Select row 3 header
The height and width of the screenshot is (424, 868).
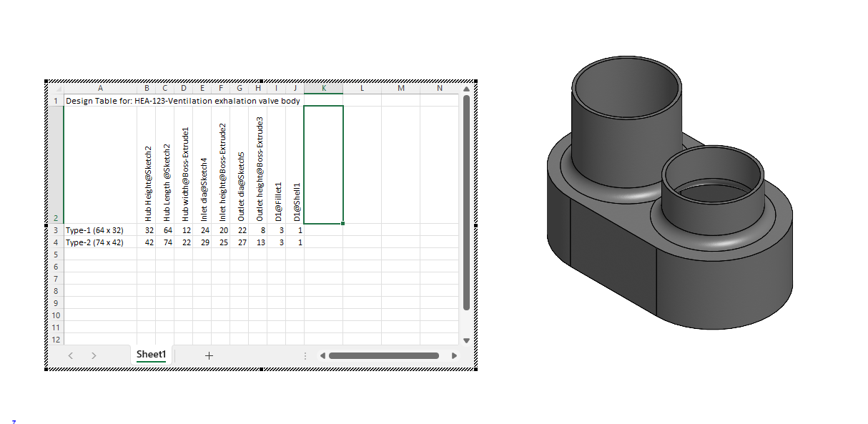56,230
